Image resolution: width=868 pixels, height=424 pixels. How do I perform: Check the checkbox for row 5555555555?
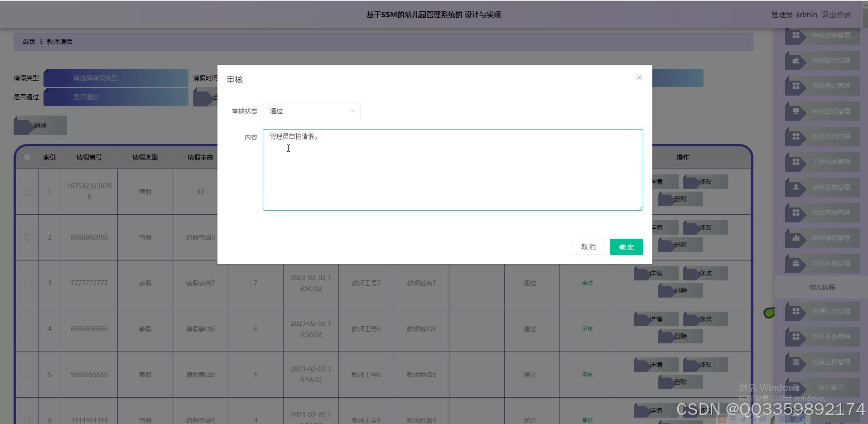[27, 375]
